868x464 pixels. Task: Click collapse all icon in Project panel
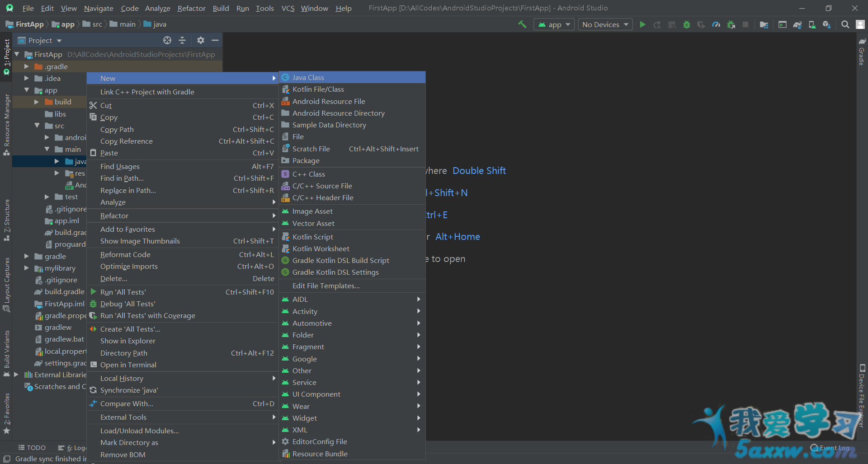tap(182, 40)
